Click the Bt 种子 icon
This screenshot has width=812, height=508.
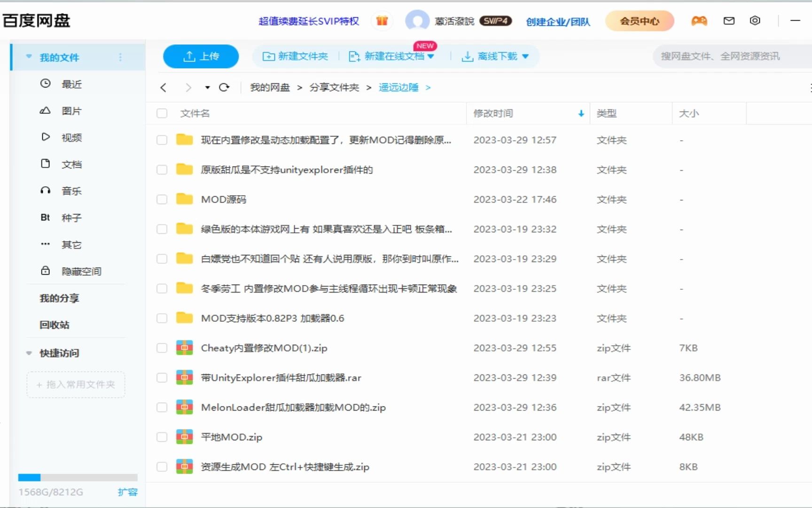45,217
